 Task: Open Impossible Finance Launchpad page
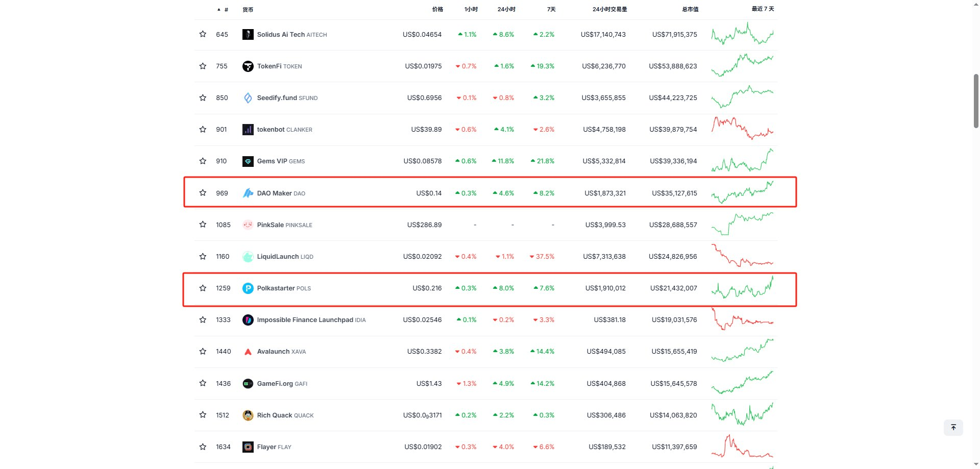tap(311, 320)
